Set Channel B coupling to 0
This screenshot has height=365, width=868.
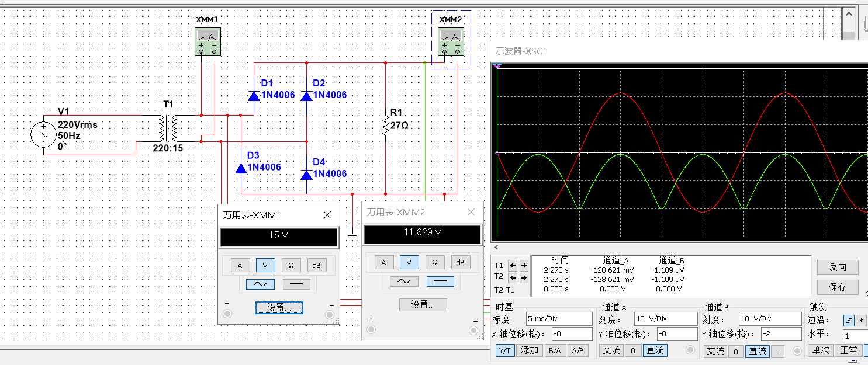pos(736,351)
